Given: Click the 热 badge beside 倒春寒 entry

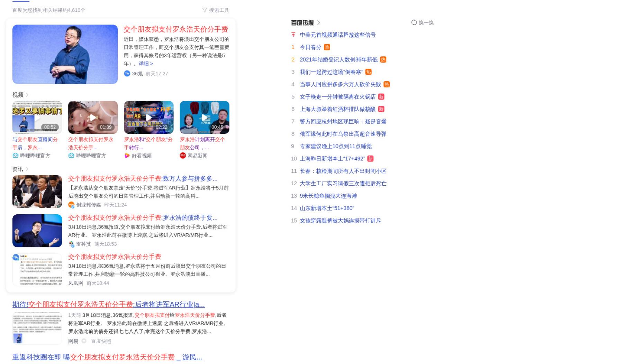Looking at the screenshot, I should point(369,72).
